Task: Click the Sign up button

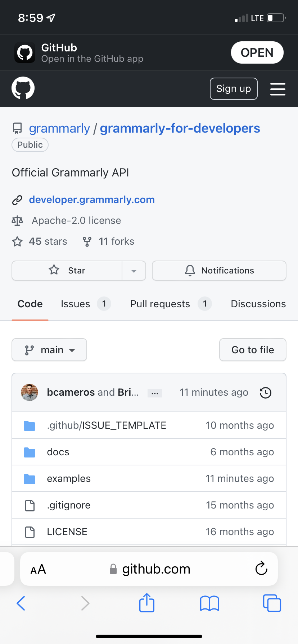Action: pyautogui.click(x=234, y=89)
